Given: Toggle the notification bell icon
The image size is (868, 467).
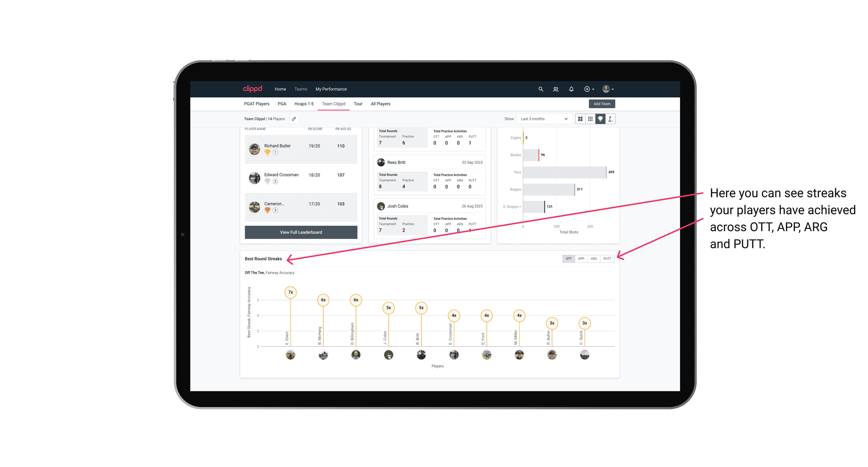Looking at the screenshot, I should 570,89.
